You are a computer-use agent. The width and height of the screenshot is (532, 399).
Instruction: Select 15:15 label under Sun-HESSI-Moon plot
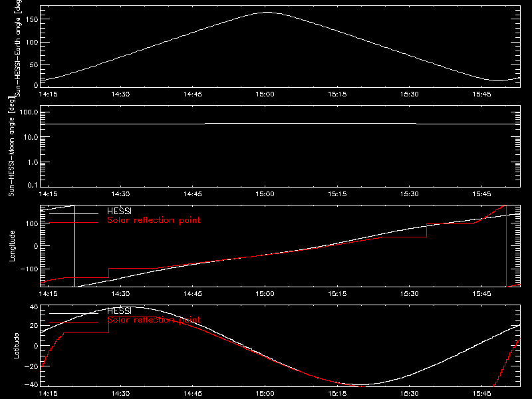(337, 194)
